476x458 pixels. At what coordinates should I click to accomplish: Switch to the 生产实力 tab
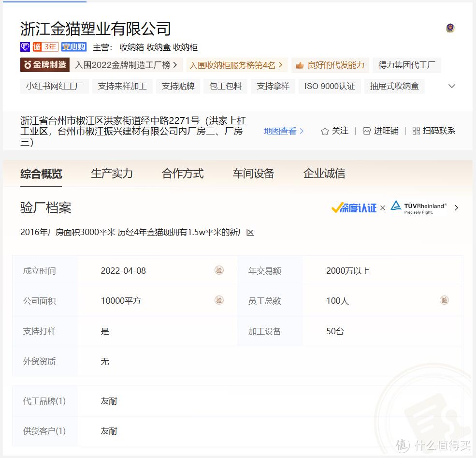click(112, 173)
